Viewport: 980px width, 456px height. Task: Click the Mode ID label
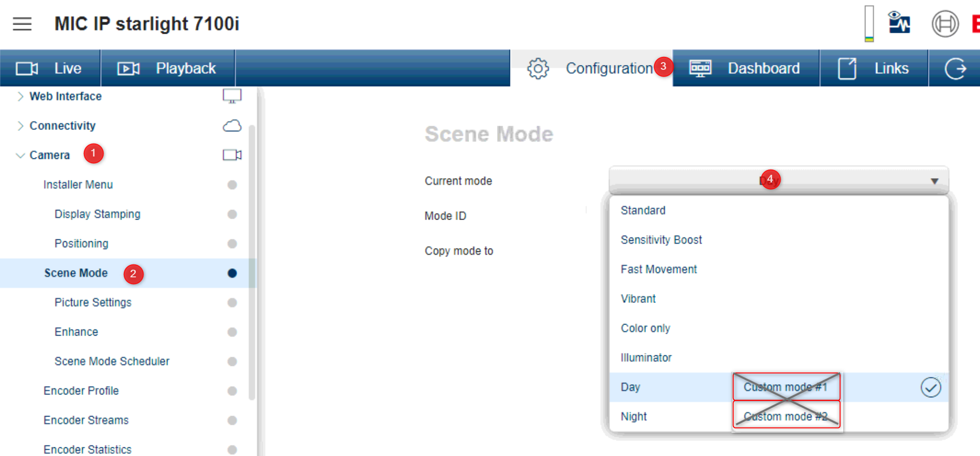[445, 216]
